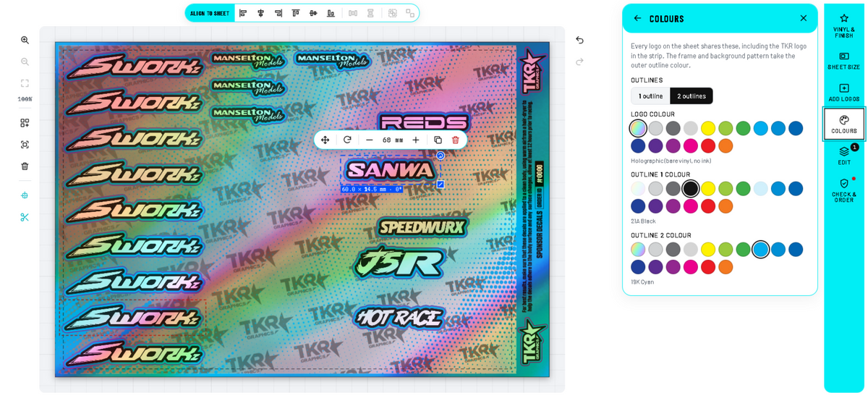Select the REDS logo on the sheet
Screen dimensions: 868x398
(x=424, y=122)
